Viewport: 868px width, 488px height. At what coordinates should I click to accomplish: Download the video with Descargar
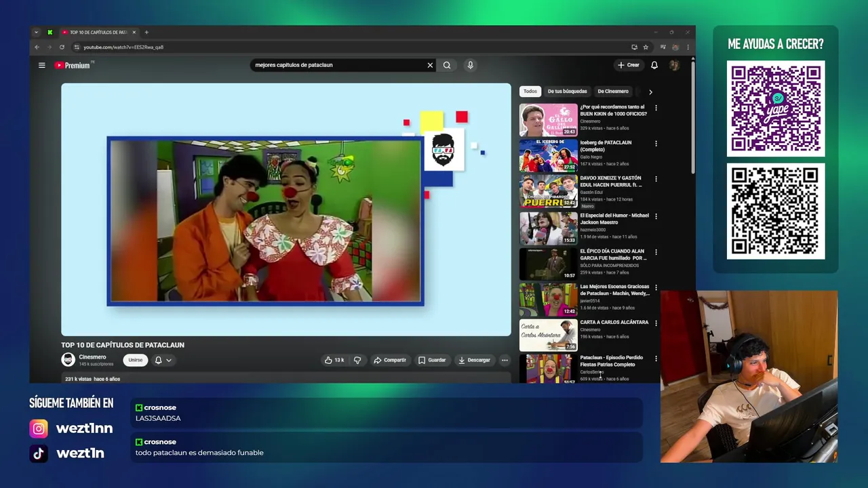point(474,360)
